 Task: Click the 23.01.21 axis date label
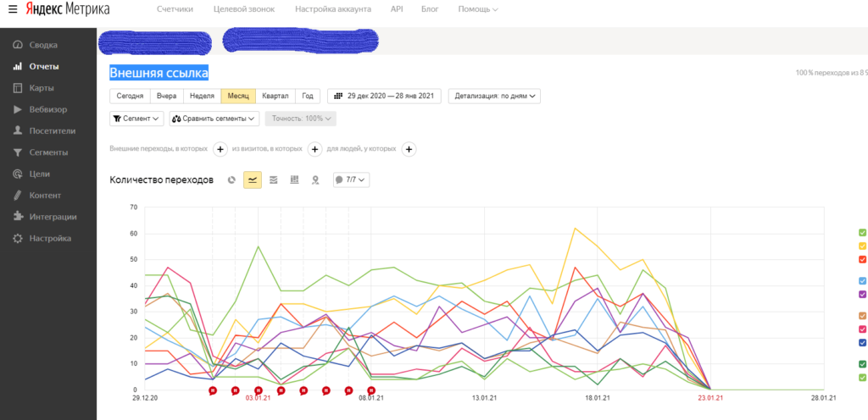(x=711, y=397)
